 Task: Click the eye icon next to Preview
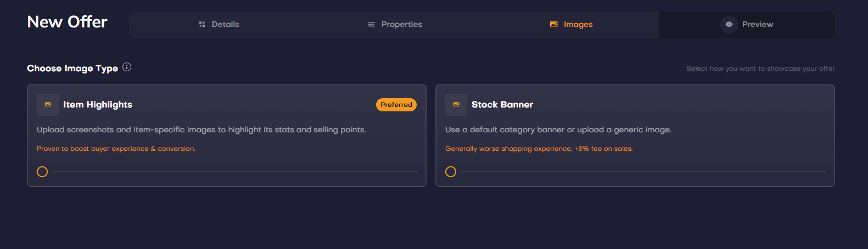(729, 24)
